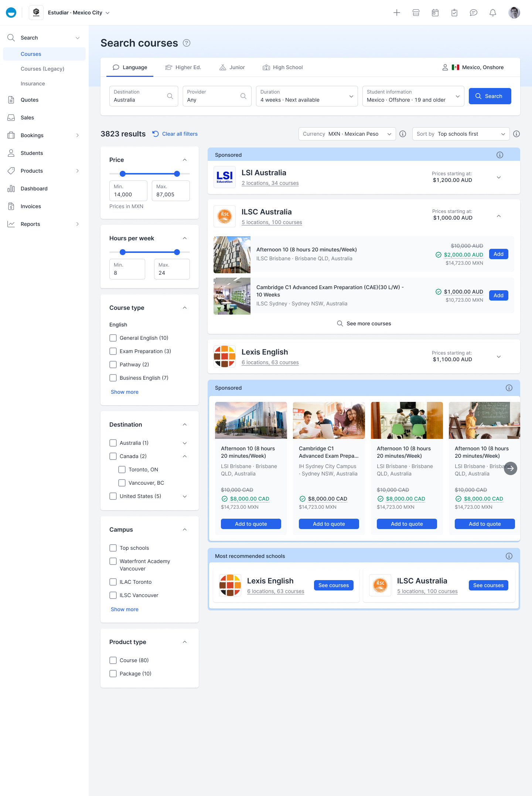Check Exam Preparation (3)
Screen dimensions: 532x796
pos(113,351)
